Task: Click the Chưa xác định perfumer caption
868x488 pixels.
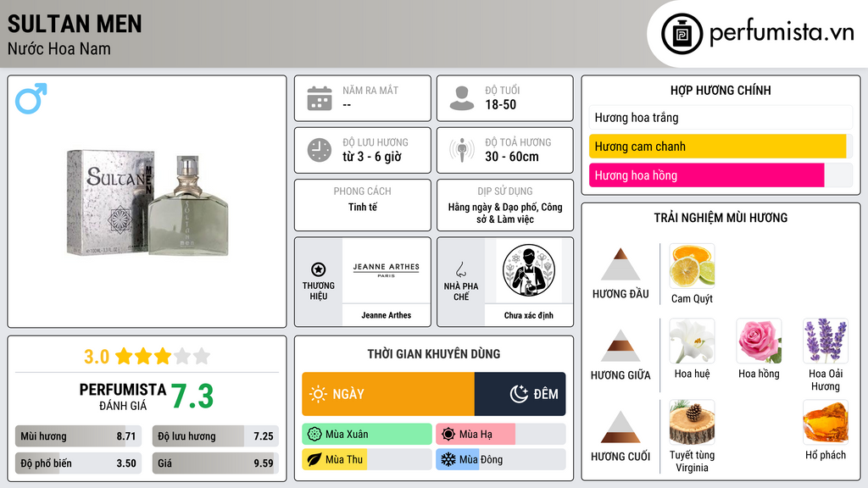Action: [x=529, y=315]
